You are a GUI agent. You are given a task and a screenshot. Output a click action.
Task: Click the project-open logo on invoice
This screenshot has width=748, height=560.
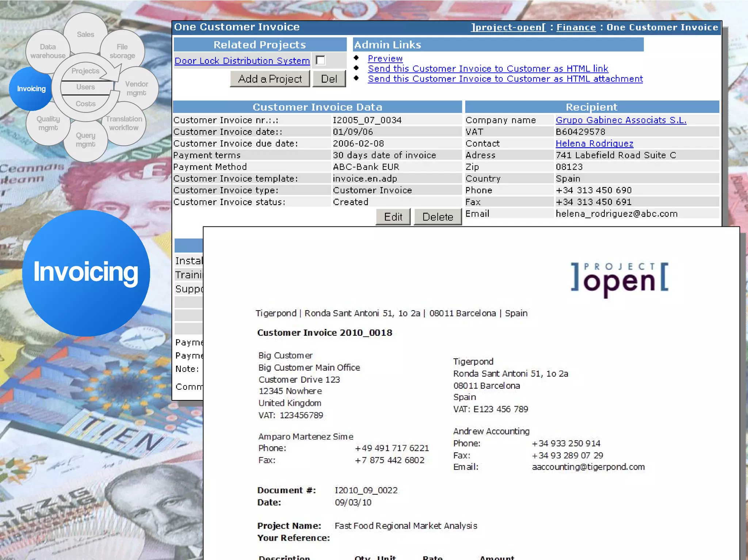619,279
